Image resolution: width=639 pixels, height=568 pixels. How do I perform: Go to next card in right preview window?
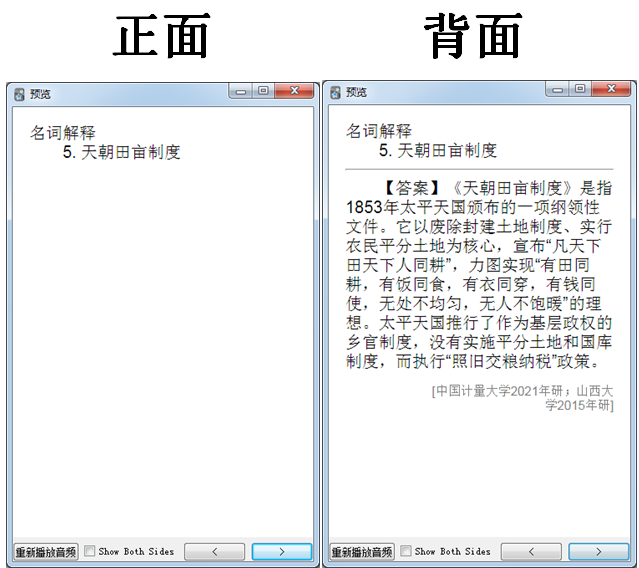[x=598, y=552]
